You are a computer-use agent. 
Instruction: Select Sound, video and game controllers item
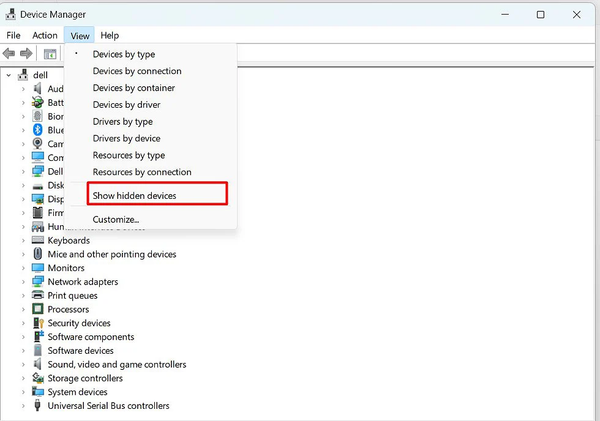(x=116, y=365)
